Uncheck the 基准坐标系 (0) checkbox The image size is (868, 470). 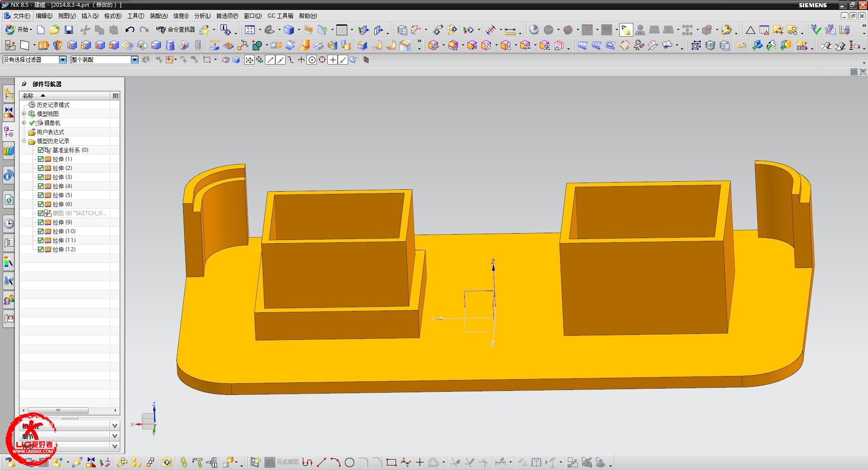[41, 150]
